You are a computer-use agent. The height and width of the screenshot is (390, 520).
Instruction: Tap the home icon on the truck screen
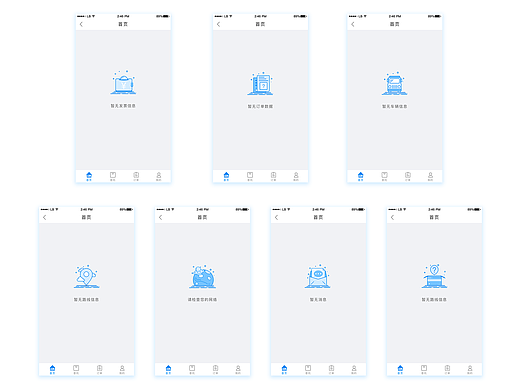361,176
